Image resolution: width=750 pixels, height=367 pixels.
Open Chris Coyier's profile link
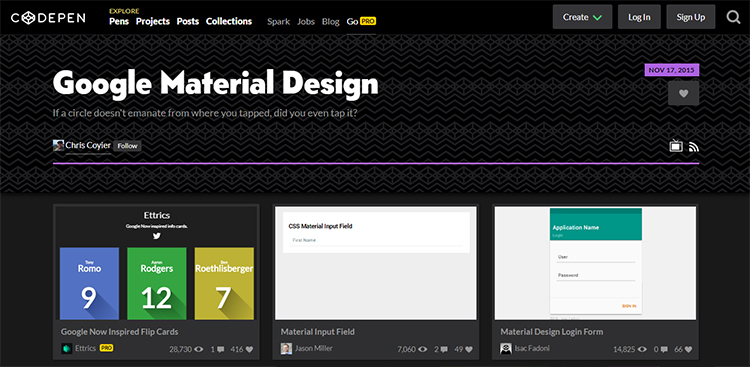point(88,145)
